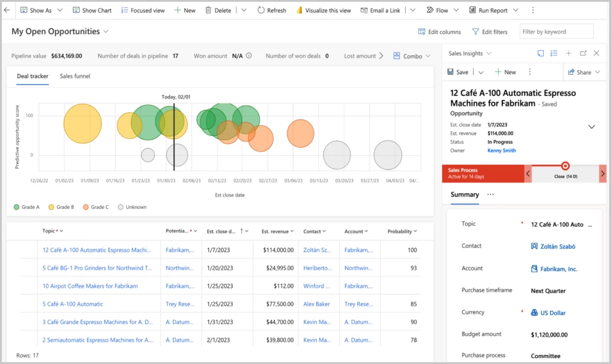Open the Summary tab

465,195
